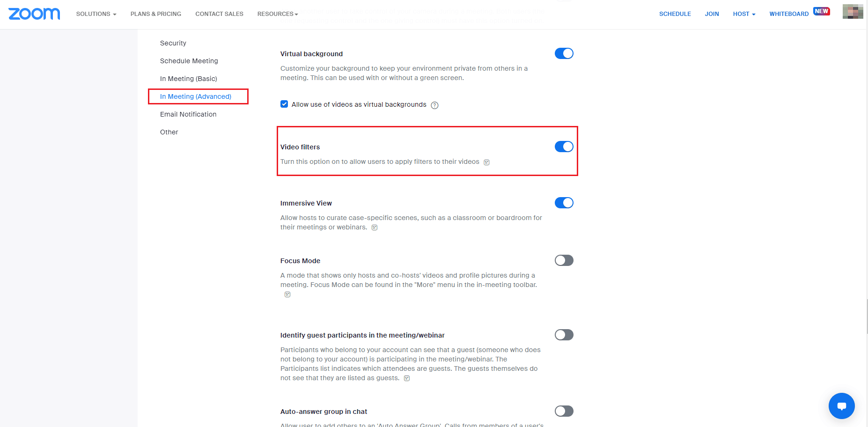Click the info icon after Video filters description

pos(486,162)
